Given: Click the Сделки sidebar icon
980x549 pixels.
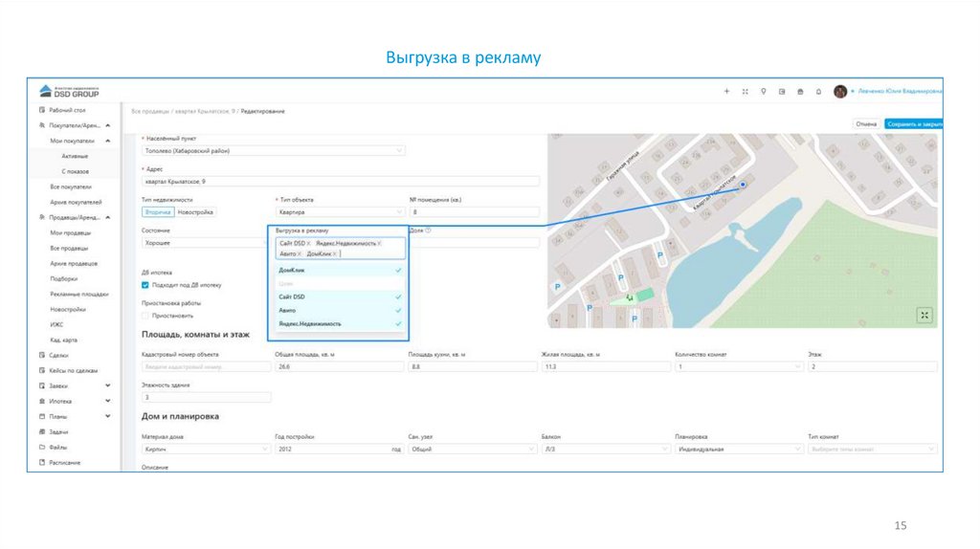Looking at the screenshot, I should (42, 355).
